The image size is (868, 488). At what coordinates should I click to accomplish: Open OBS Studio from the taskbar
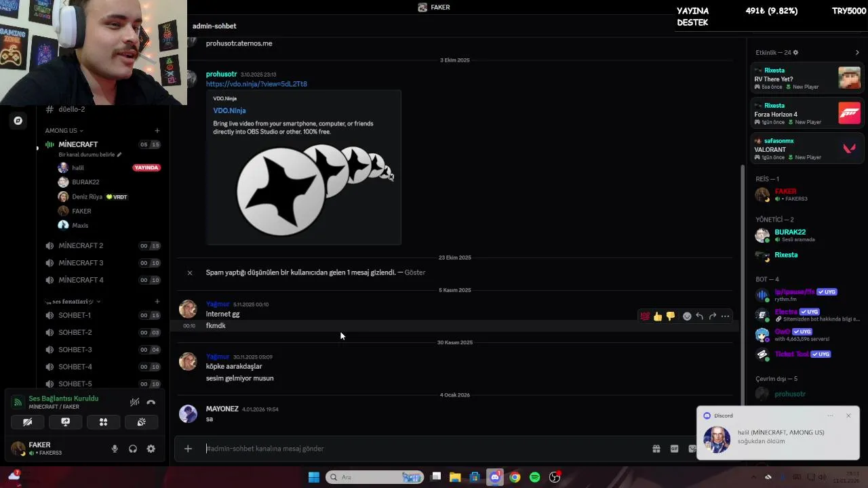[x=555, y=477]
